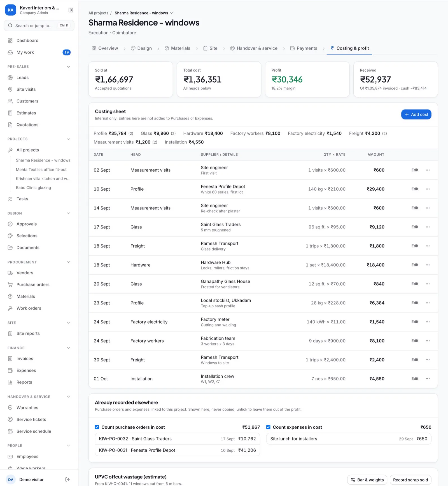Switch to Handover & service tab

click(254, 48)
